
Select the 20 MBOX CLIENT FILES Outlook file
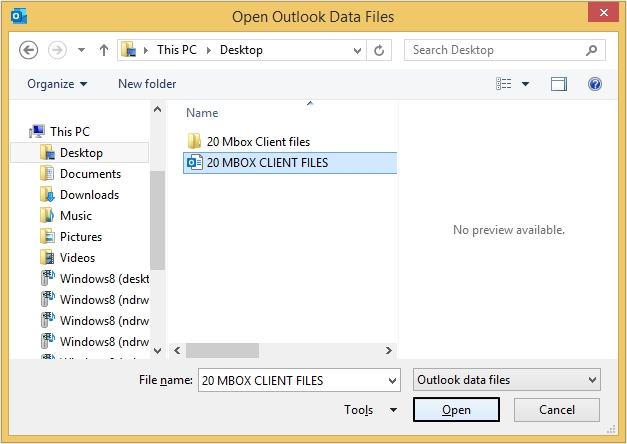[x=266, y=163]
